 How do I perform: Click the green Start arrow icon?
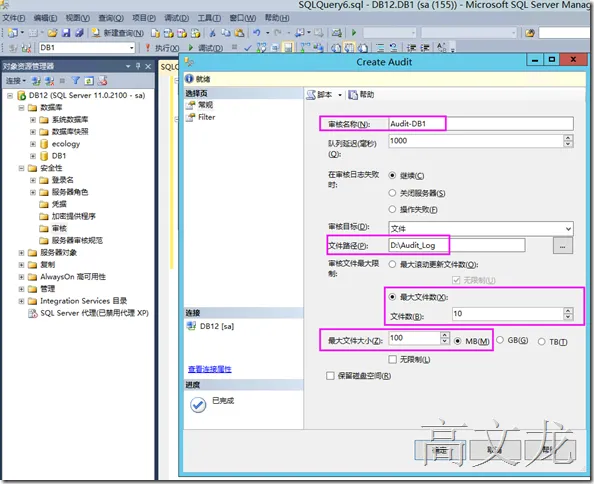click(x=354, y=33)
